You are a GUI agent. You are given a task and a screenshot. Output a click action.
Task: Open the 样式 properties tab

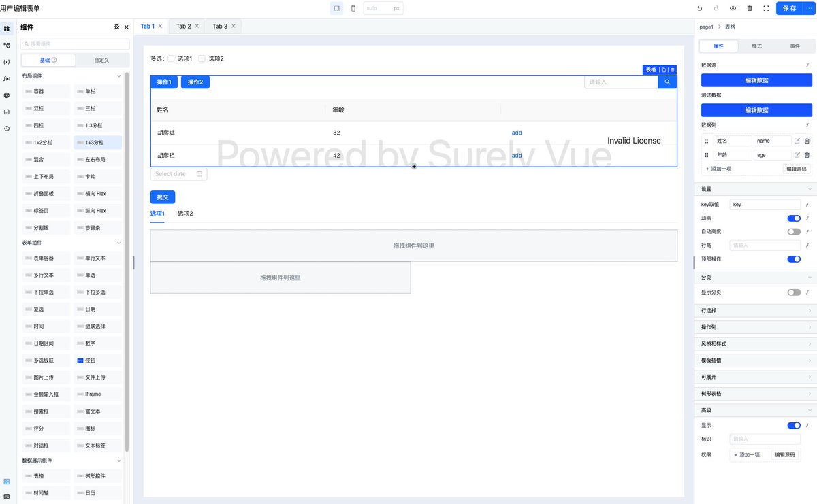point(756,46)
